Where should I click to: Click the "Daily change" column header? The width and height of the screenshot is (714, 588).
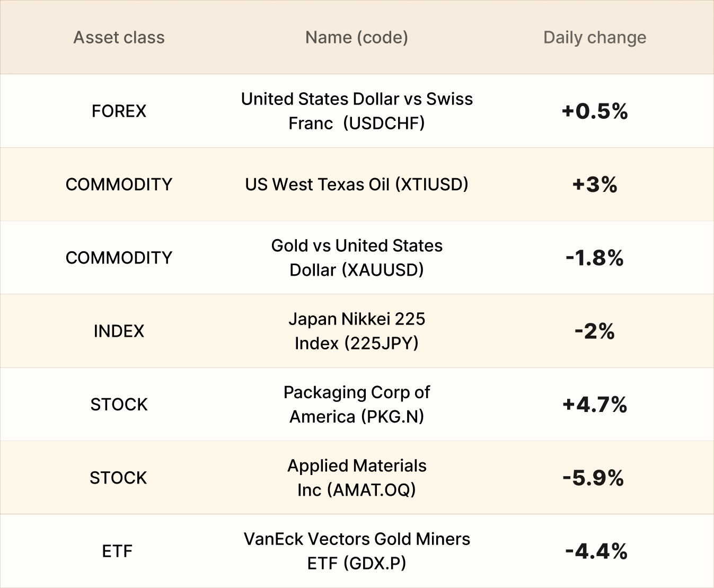(595, 38)
